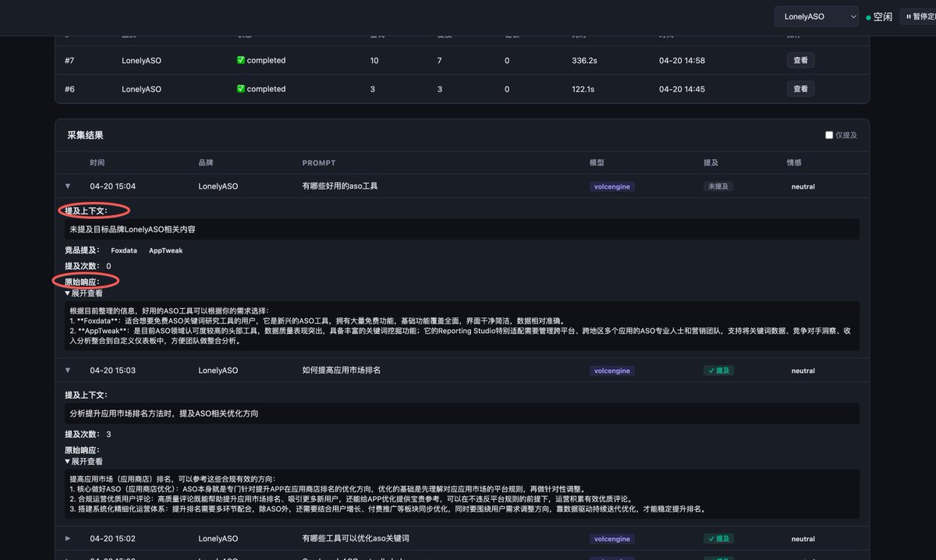Click the 竞品提及 label
This screenshot has height=560, width=936.
point(82,250)
